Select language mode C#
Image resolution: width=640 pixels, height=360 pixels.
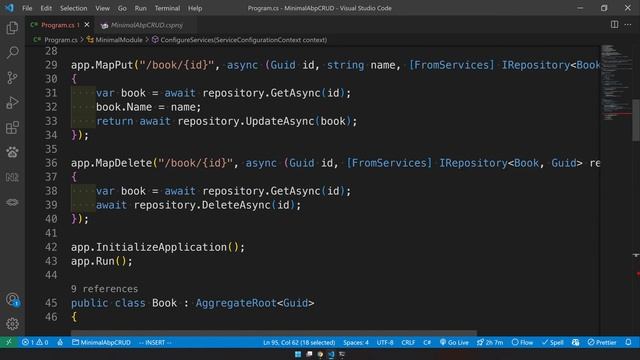pyautogui.click(x=427, y=342)
